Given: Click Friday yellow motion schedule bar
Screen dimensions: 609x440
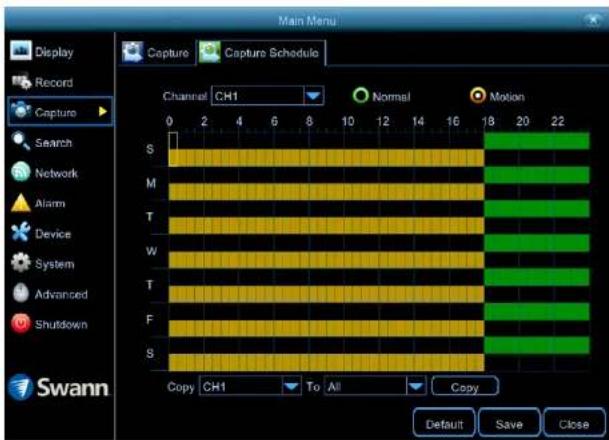Looking at the screenshot, I should point(326,328).
